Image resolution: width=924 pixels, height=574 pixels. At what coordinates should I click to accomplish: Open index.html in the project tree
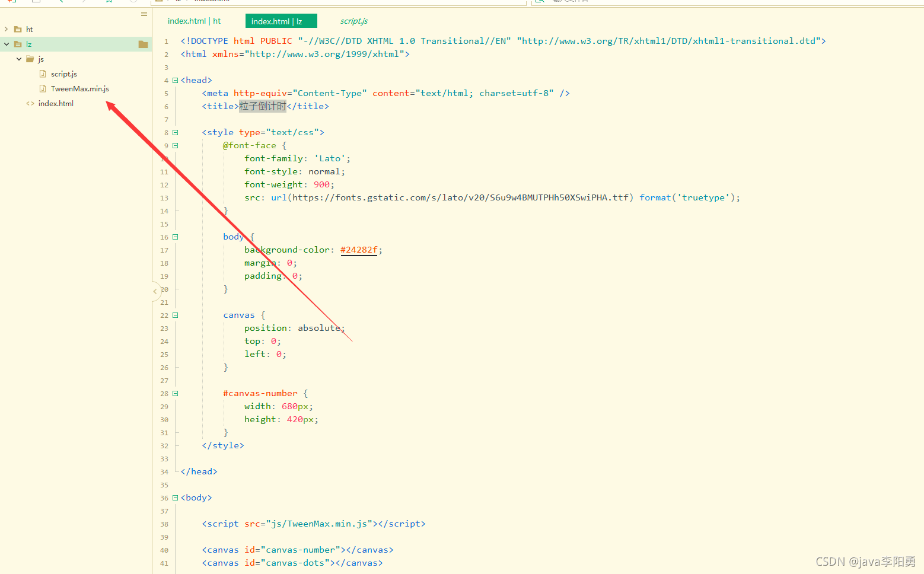(56, 103)
